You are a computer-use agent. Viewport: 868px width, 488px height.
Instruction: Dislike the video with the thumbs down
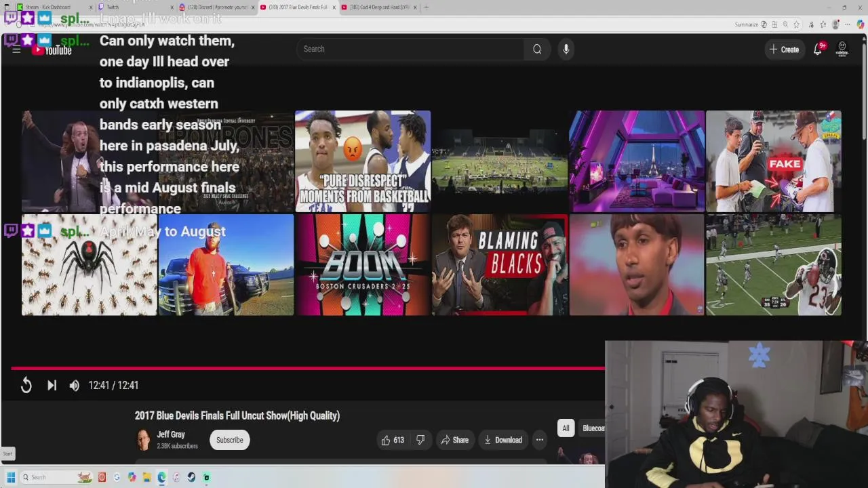tap(420, 440)
